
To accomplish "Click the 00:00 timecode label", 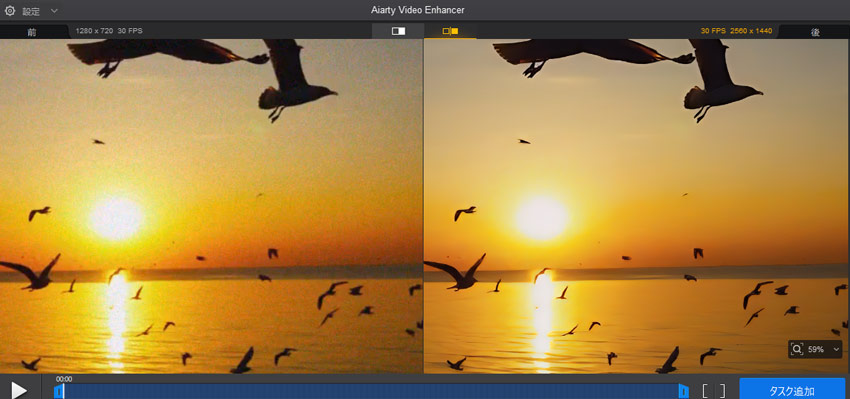I will [63, 379].
